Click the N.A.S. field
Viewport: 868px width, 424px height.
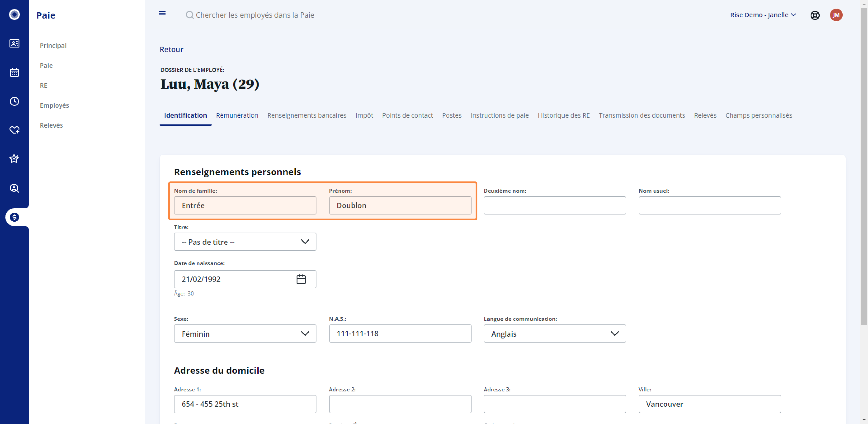tap(400, 333)
